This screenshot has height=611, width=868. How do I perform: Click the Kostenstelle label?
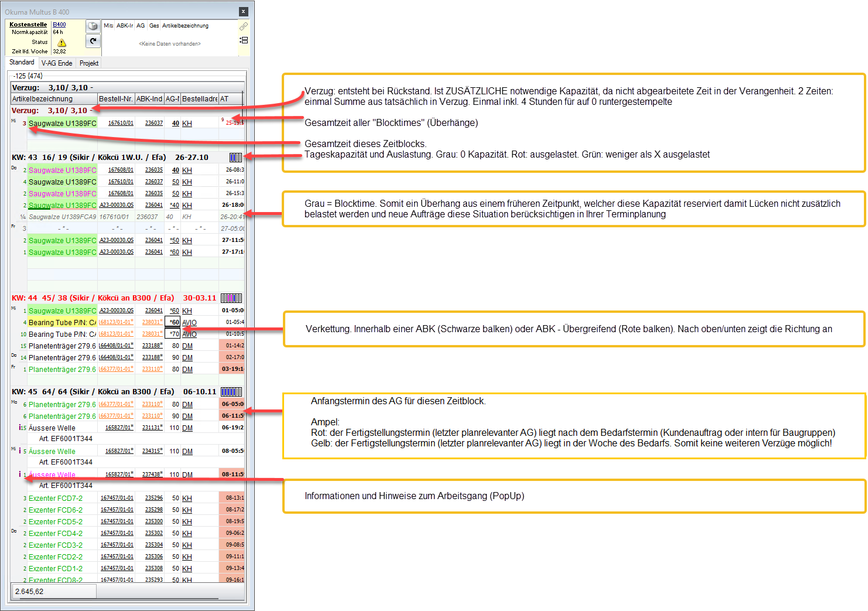pyautogui.click(x=28, y=25)
